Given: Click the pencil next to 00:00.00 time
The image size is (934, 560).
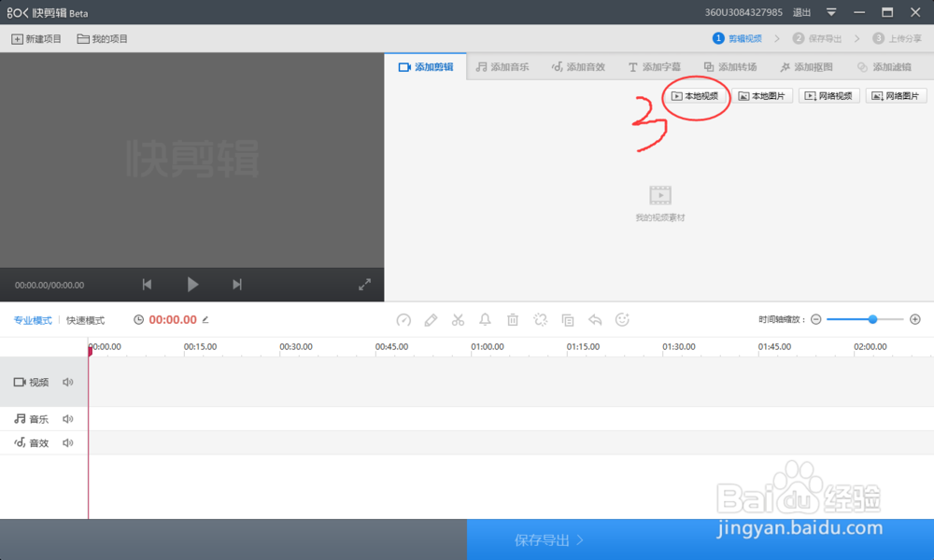Looking at the screenshot, I should 205,319.
